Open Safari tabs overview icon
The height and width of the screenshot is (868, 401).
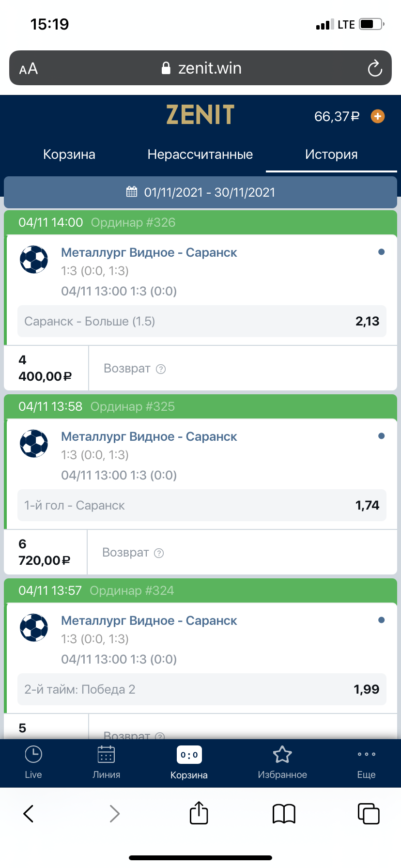(368, 814)
